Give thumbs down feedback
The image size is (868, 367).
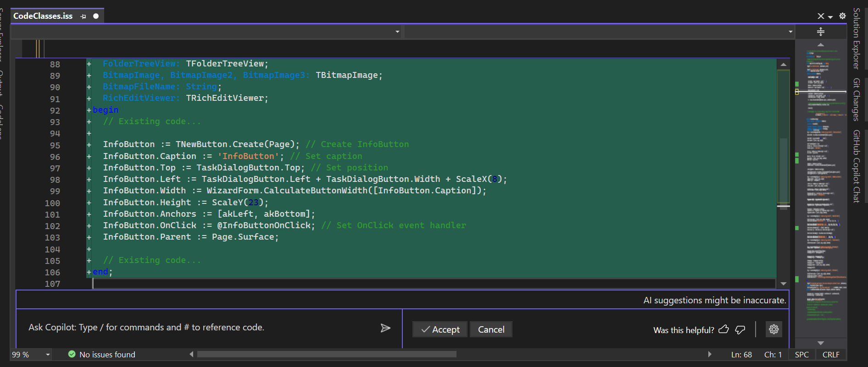pos(740,329)
